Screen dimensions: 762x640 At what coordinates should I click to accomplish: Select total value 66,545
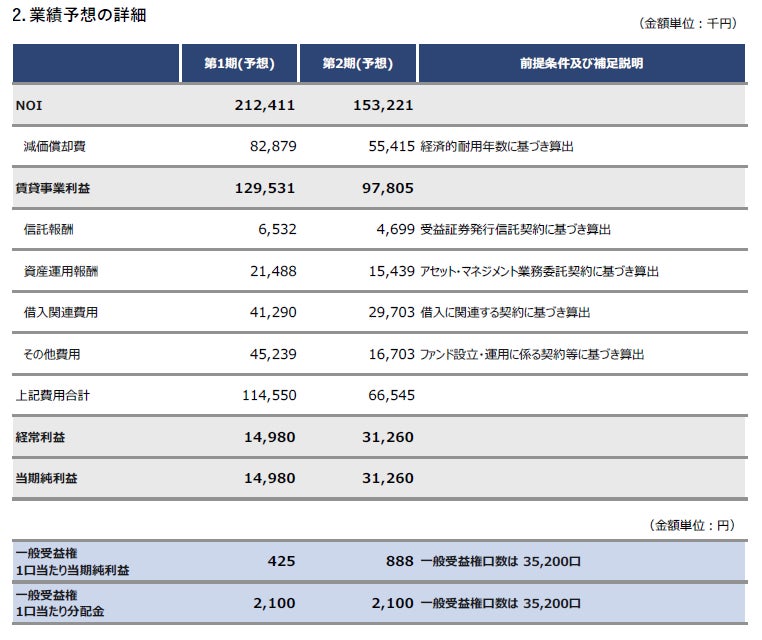pyautogui.click(x=392, y=396)
